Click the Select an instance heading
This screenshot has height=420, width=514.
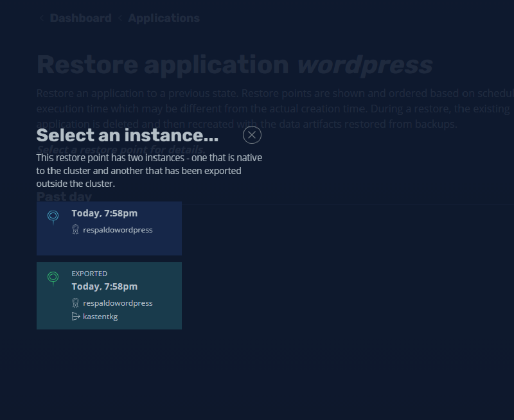127,136
